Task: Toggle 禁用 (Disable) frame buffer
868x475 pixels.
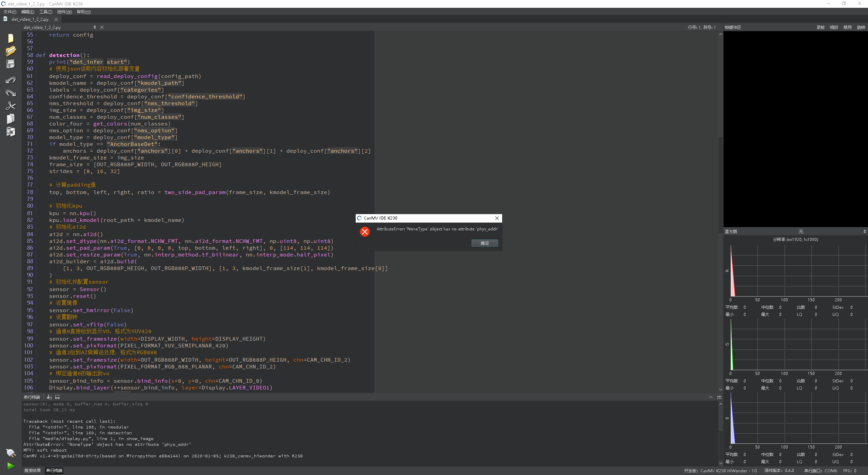Action: [x=847, y=27]
